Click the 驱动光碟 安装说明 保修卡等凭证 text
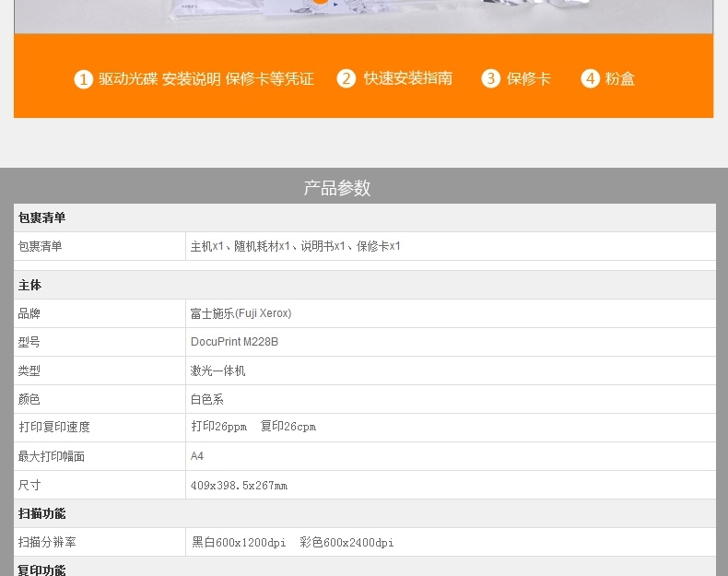The height and width of the screenshot is (576, 728). (206, 79)
